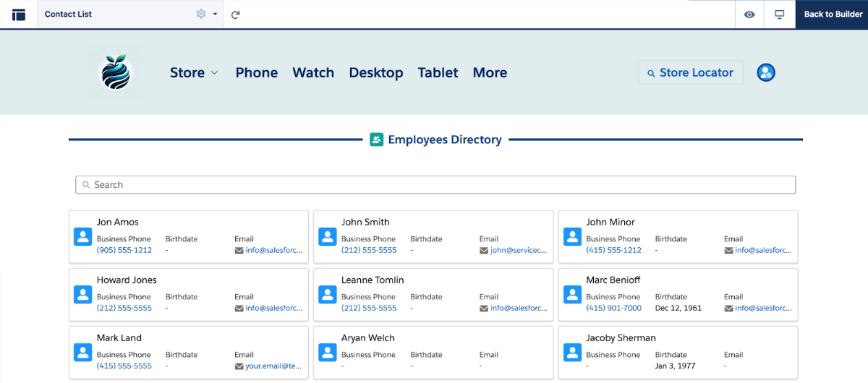Open the user profile avatar icon
Viewport: 868px width, 383px height.
[766, 72]
